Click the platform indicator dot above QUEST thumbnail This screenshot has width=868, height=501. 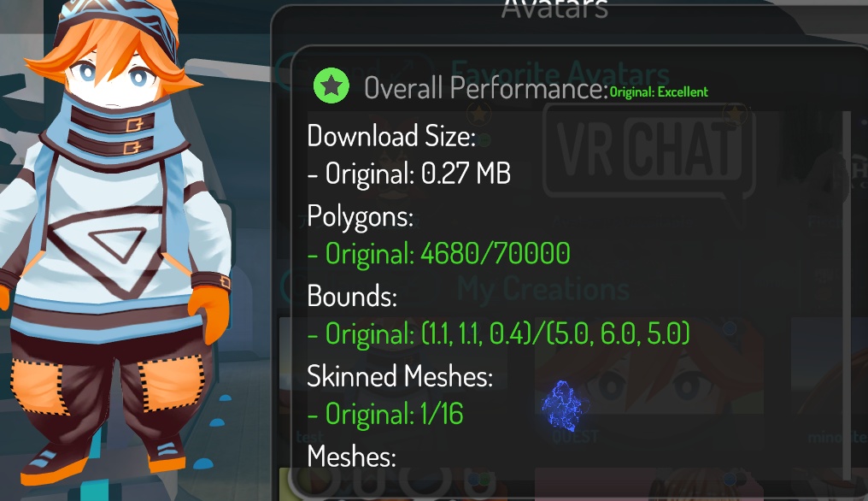730,328
